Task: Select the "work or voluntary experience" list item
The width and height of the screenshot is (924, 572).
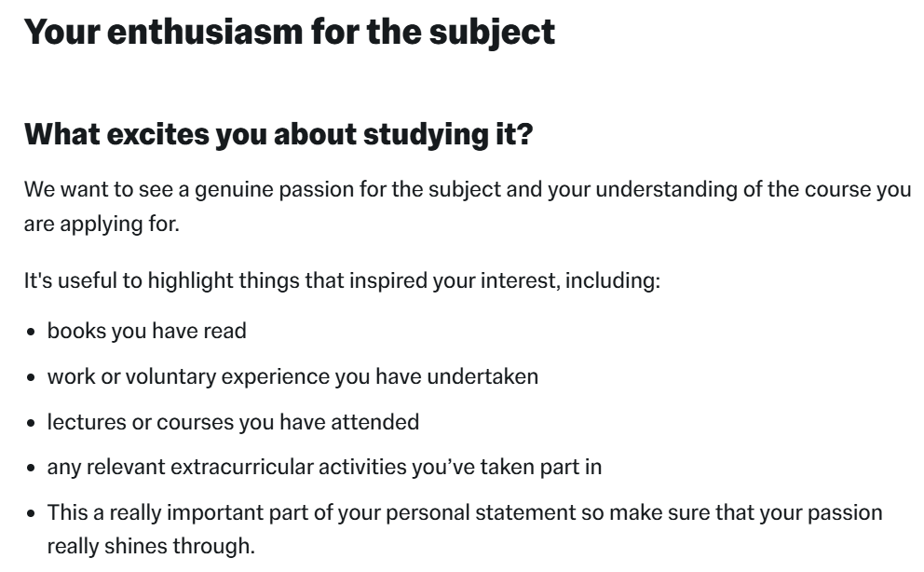Action: click(x=292, y=376)
